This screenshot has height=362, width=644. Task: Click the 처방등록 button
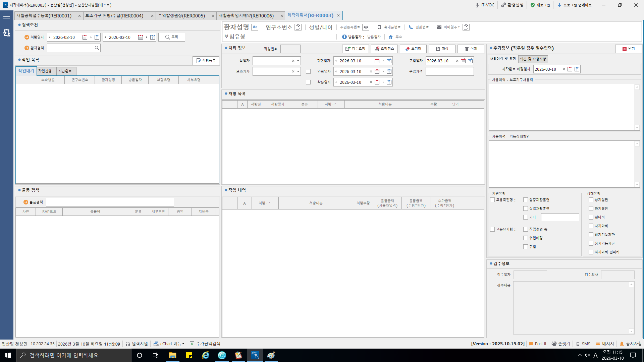click(x=206, y=60)
